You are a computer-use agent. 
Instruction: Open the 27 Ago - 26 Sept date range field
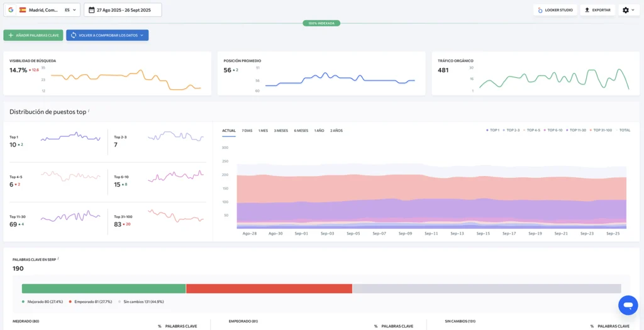pyautogui.click(x=123, y=10)
